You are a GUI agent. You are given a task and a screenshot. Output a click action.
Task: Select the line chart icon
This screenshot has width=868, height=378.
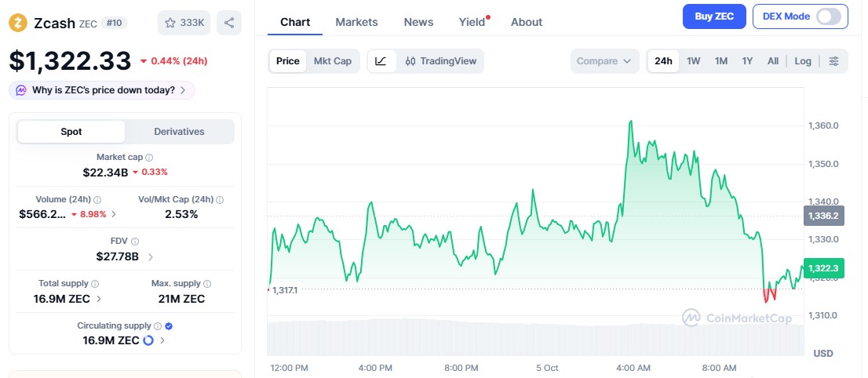coord(382,61)
